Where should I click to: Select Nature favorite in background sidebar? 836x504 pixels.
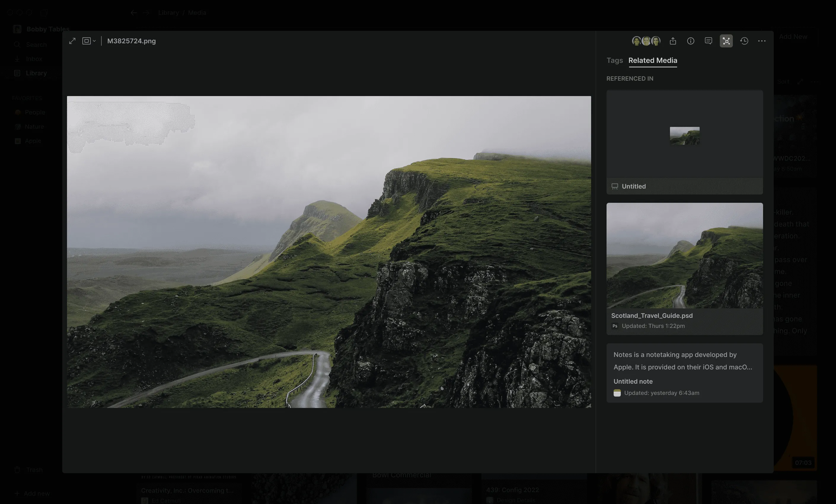pyautogui.click(x=30, y=127)
